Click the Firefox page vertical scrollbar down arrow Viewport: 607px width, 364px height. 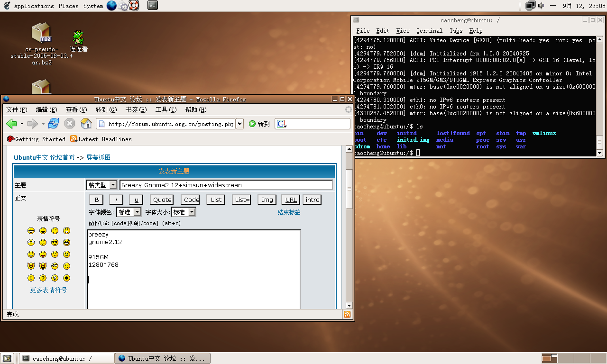[x=349, y=305]
